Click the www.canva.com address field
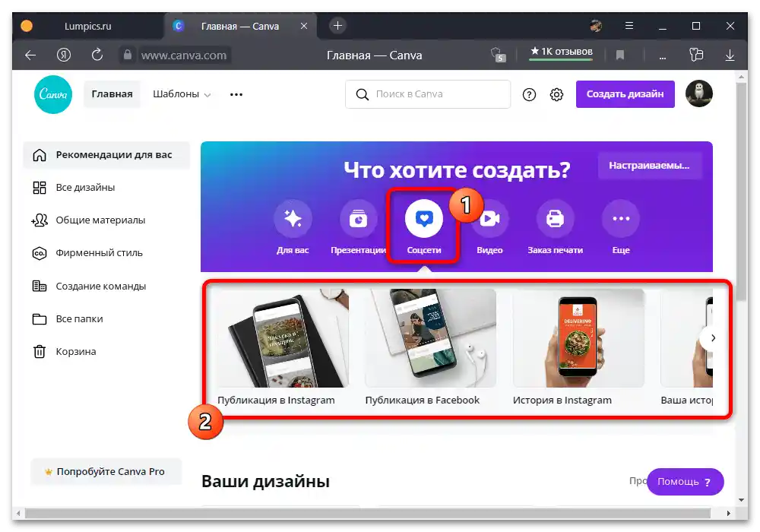This screenshot has width=760, height=532. click(x=184, y=55)
